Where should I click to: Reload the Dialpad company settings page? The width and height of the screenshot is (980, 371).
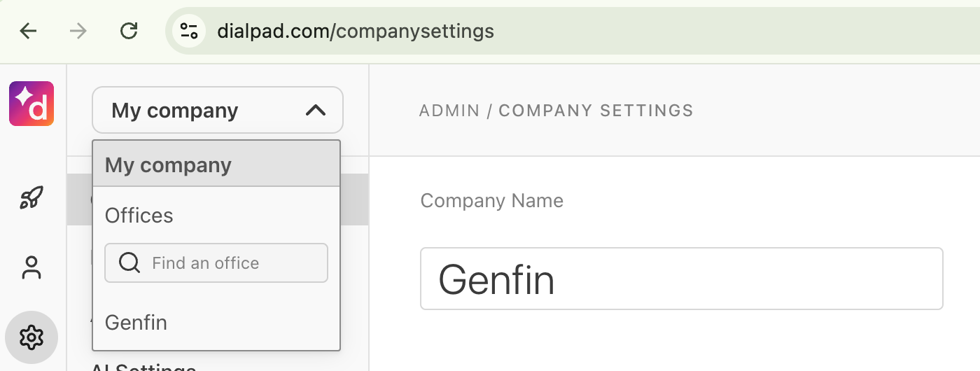click(129, 31)
